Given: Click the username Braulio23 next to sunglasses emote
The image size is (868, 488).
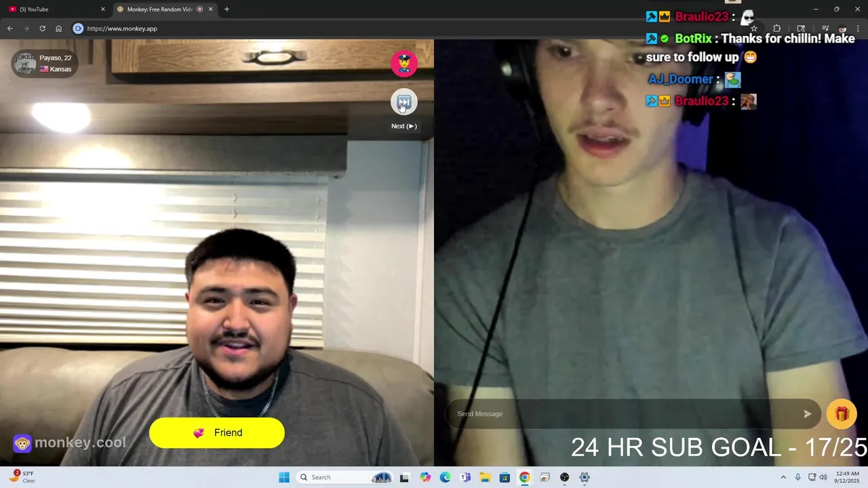Looking at the screenshot, I should coord(701,17).
